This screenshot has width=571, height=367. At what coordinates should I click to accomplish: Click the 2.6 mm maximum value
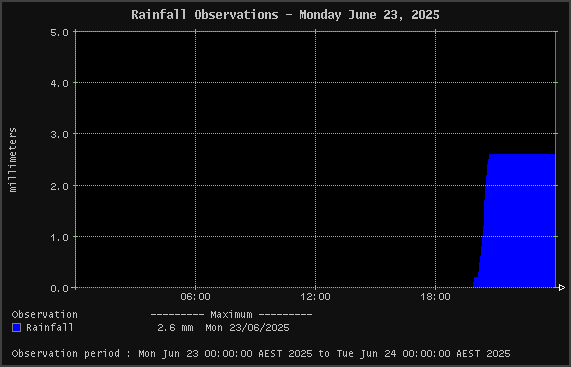tap(175, 328)
